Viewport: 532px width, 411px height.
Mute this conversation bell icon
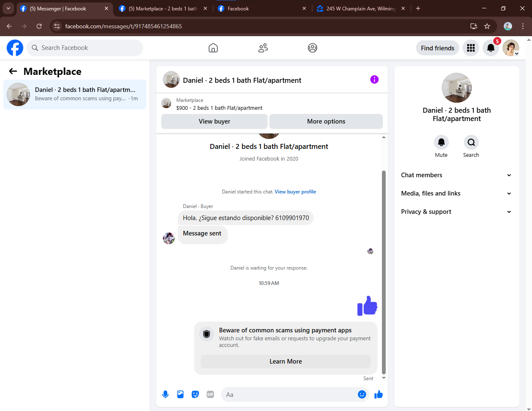(x=441, y=142)
